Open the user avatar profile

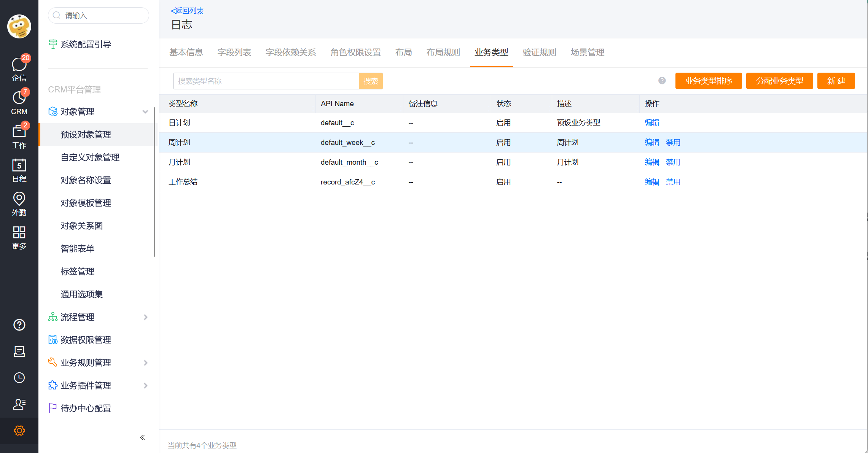[x=19, y=26]
